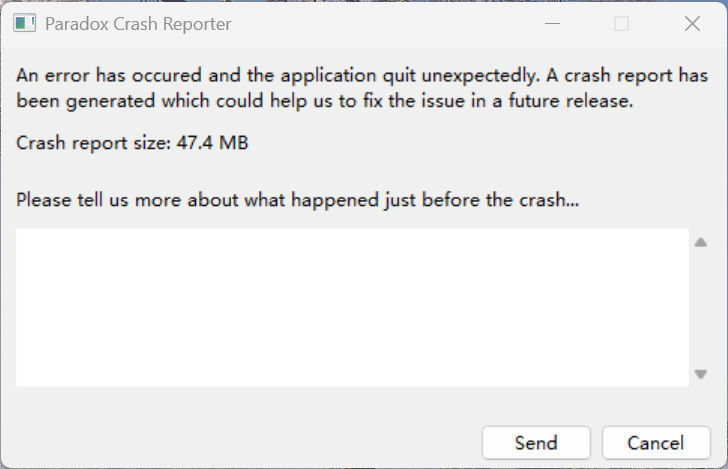The image size is (728, 469).
Task: Click the "Please tell us more" prompt text
Action: 298,200
